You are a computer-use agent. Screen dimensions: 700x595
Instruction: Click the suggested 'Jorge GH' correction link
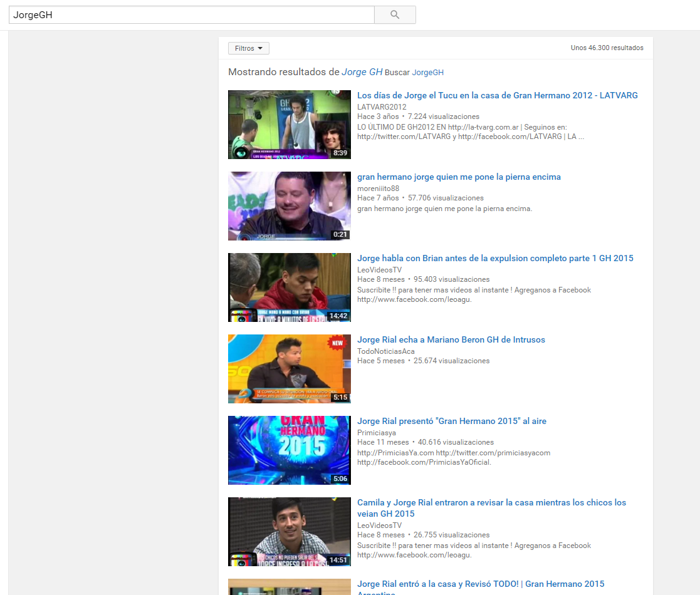coord(362,72)
